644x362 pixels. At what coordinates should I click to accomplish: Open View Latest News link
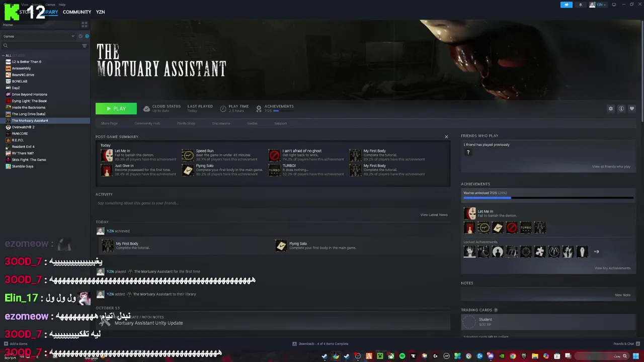pyautogui.click(x=434, y=215)
